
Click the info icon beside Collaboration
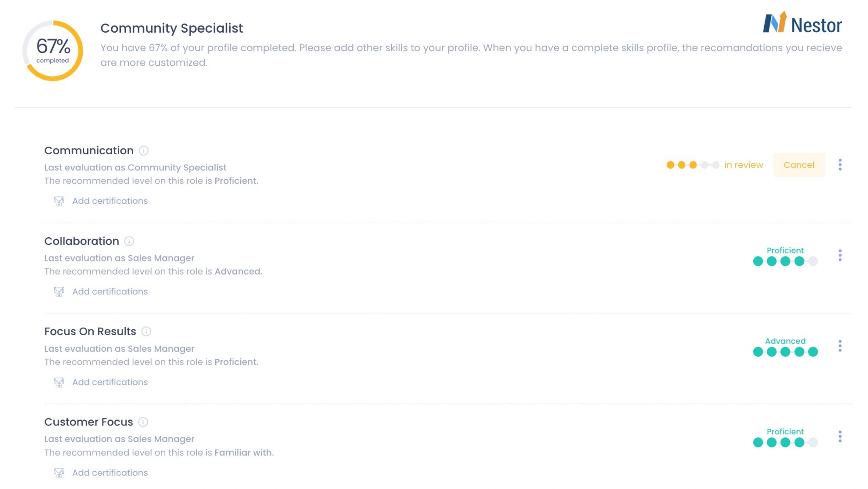point(129,242)
